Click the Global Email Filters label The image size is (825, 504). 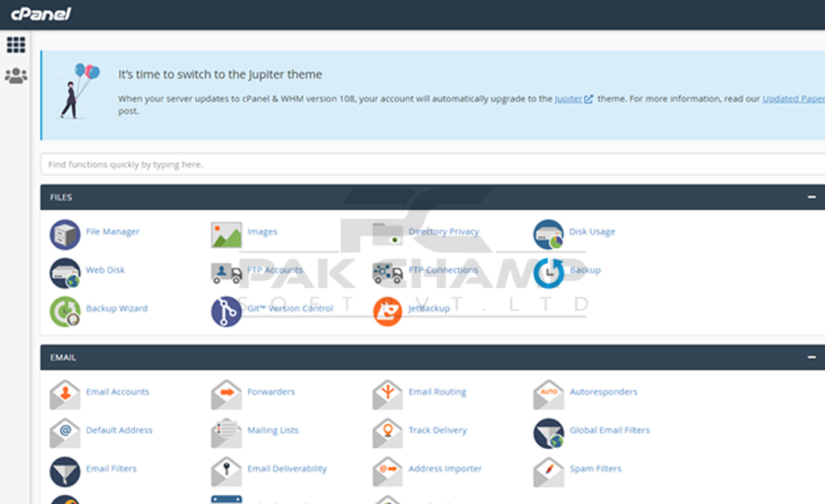tap(610, 430)
